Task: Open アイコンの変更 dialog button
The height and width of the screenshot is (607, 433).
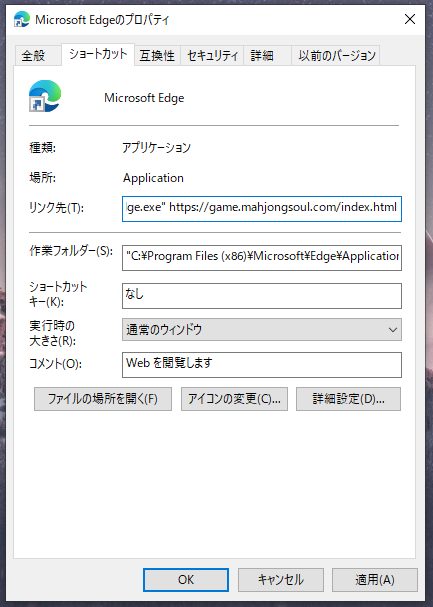Action: (234, 399)
